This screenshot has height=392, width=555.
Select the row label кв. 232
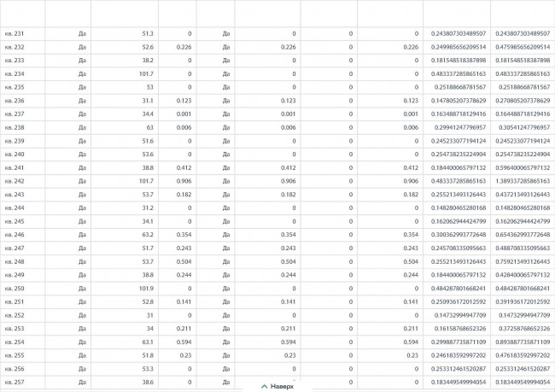[x=15, y=47]
